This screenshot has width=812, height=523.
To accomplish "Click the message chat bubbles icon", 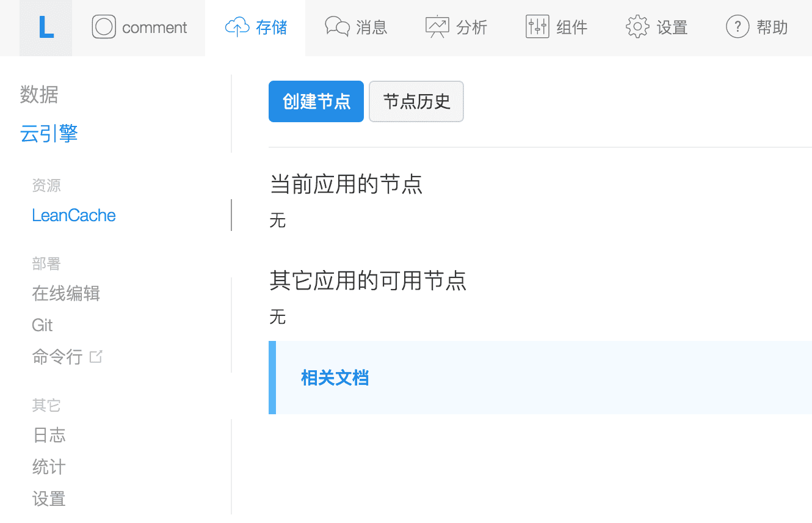I will (337, 27).
